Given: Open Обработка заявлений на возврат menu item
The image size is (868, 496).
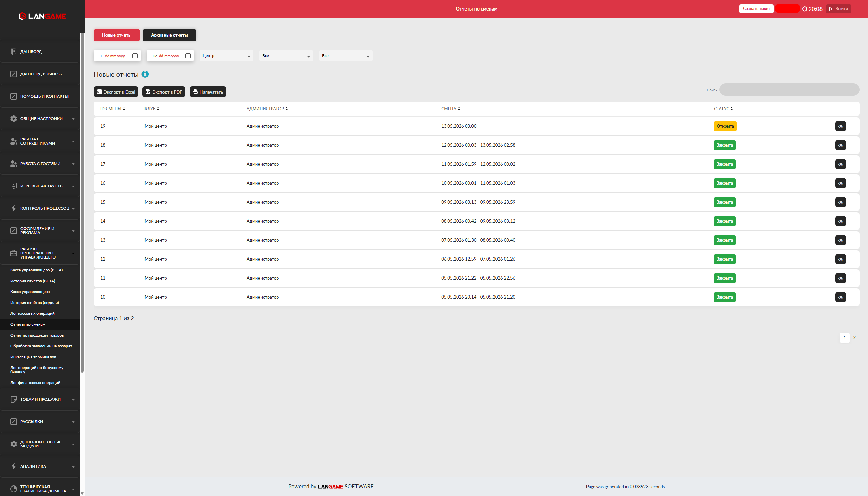Looking at the screenshot, I should 41,346.
